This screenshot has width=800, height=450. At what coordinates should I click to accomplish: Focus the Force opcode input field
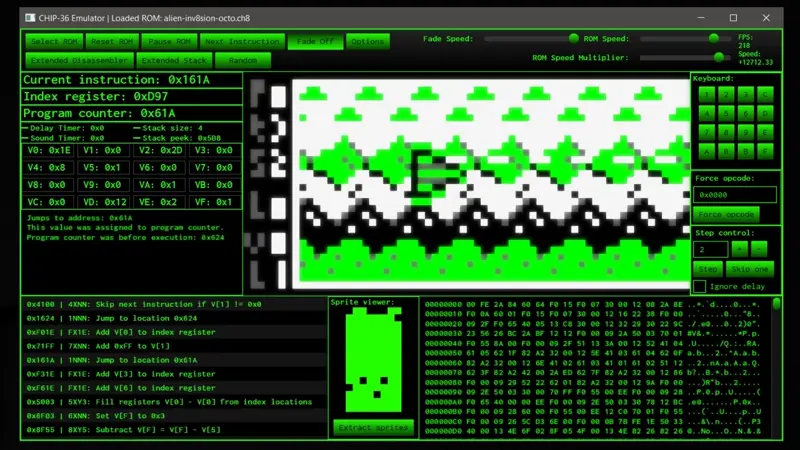(x=735, y=195)
